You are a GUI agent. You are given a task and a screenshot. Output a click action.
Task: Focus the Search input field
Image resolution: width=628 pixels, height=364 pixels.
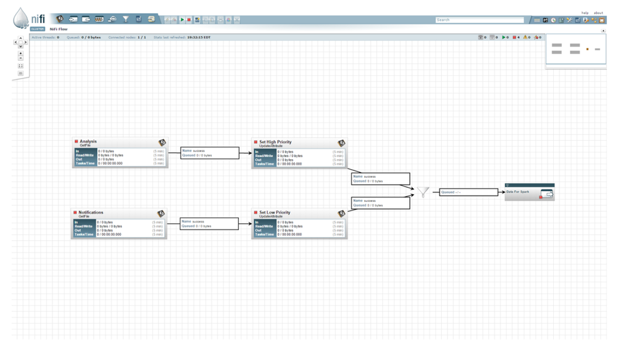click(x=480, y=19)
